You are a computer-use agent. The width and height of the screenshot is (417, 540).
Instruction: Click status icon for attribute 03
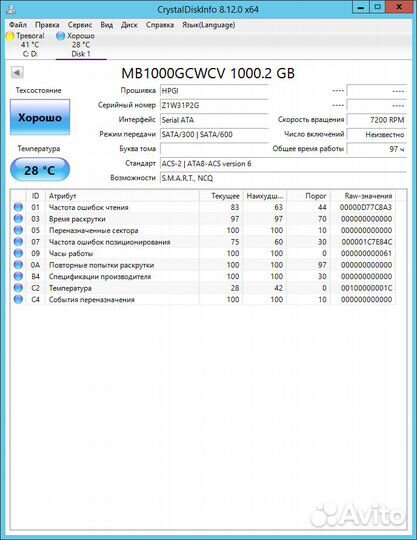[x=18, y=219]
